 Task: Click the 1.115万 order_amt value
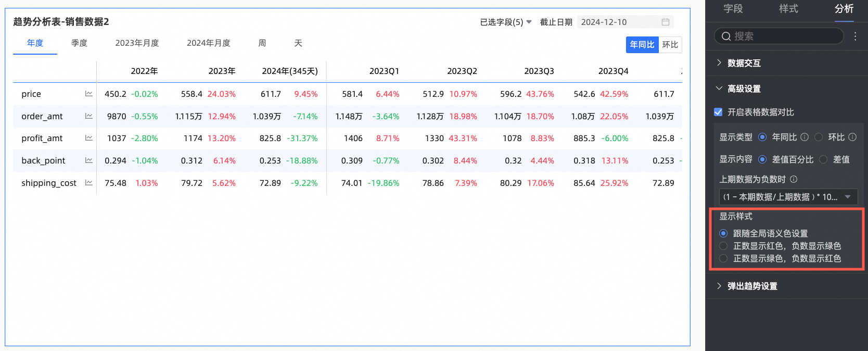click(188, 116)
